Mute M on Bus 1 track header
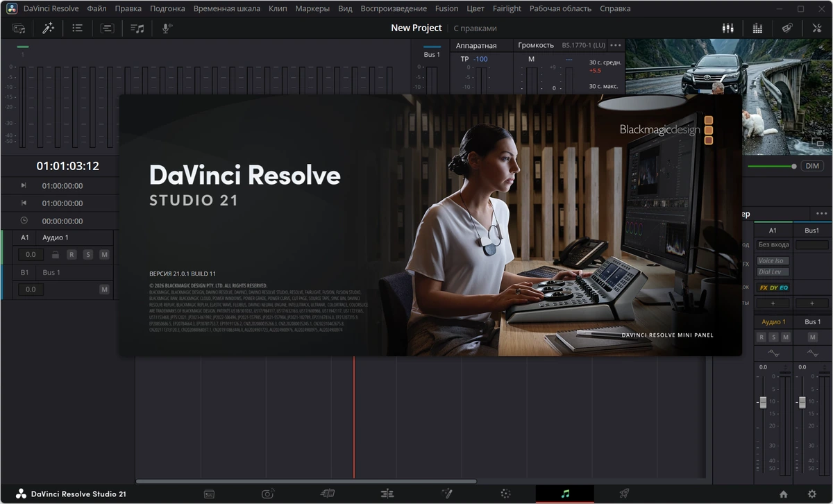Screen dimensions: 833x504 pos(104,289)
